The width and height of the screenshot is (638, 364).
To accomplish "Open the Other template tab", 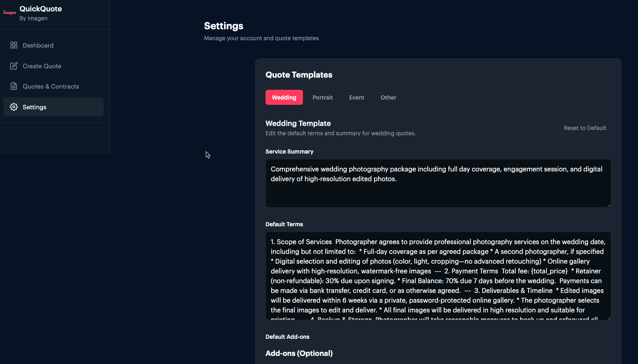I will (x=388, y=97).
